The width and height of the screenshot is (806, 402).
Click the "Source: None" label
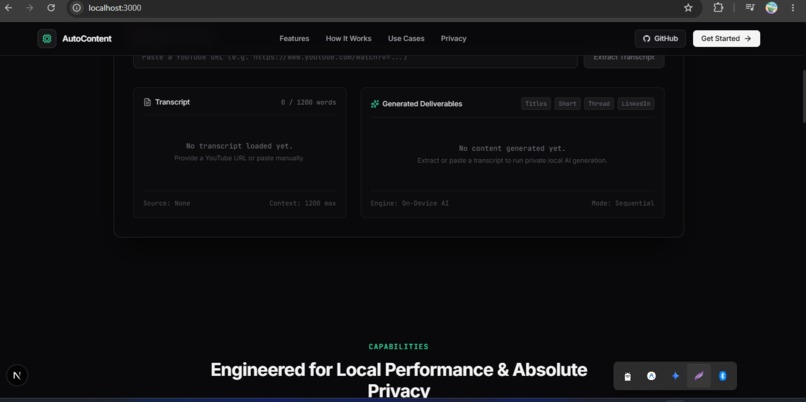coord(167,204)
